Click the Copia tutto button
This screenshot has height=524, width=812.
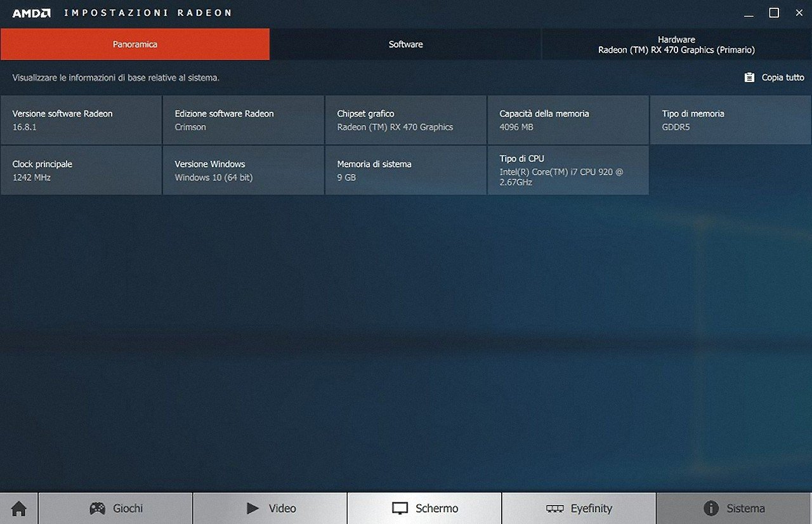coord(775,77)
